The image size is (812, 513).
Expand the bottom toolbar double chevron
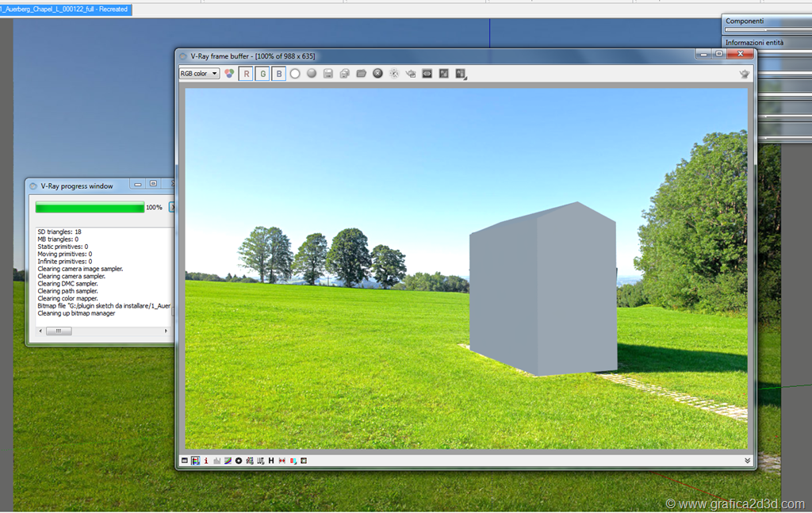(747, 461)
